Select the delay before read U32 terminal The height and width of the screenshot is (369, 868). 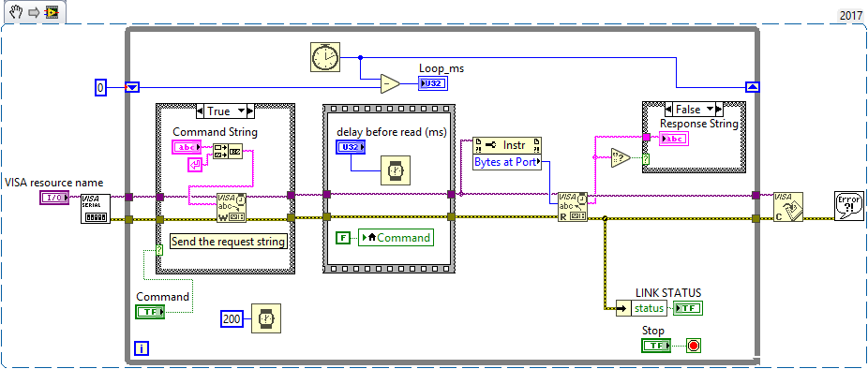pos(351,147)
